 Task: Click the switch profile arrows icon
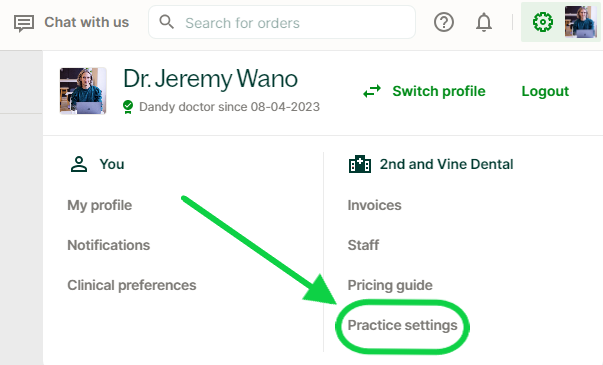pyautogui.click(x=372, y=91)
